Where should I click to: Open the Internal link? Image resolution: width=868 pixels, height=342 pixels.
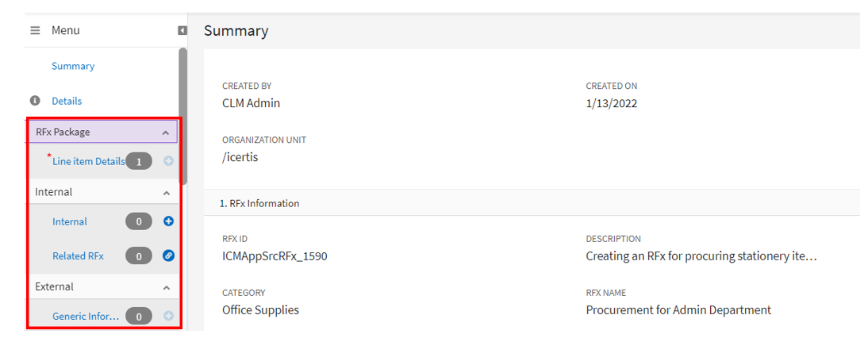tap(70, 221)
